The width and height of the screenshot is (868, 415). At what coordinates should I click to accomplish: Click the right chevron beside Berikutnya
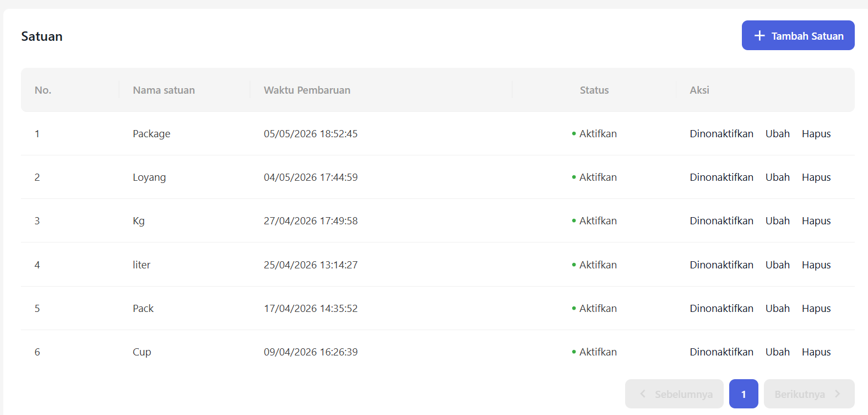tap(837, 394)
